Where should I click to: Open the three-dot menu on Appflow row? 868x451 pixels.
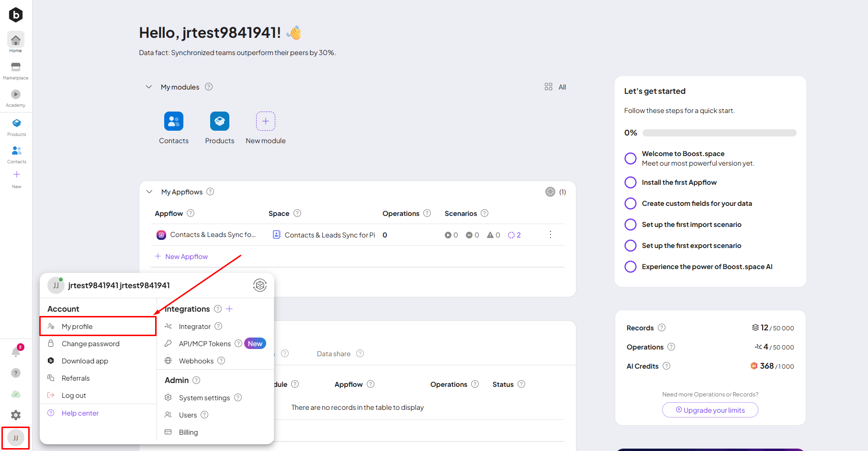pyautogui.click(x=550, y=235)
